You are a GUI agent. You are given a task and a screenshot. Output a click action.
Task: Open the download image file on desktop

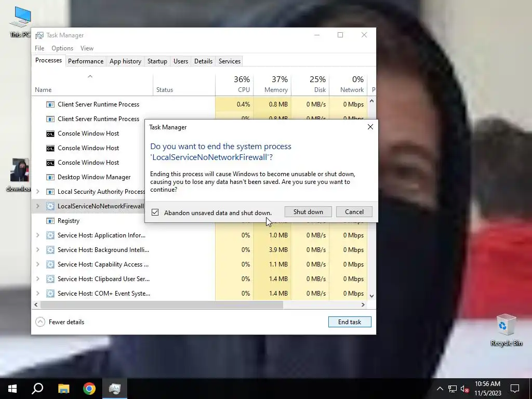[19, 175]
